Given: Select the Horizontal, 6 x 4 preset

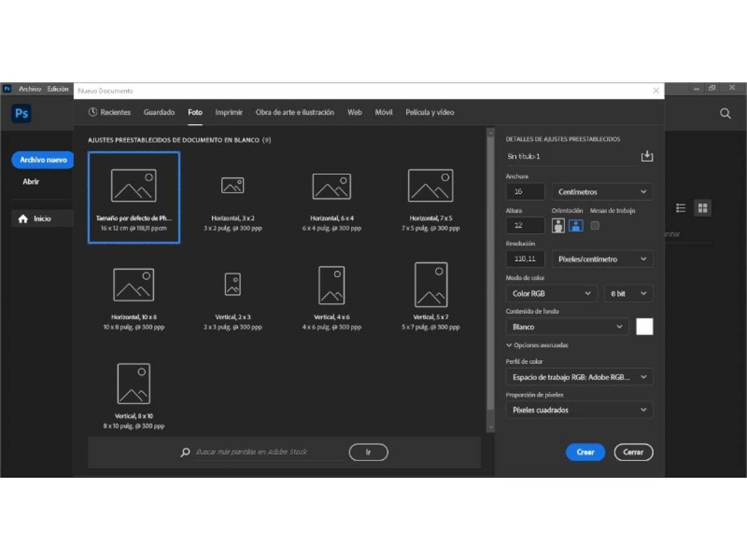Looking at the screenshot, I should point(331,198).
